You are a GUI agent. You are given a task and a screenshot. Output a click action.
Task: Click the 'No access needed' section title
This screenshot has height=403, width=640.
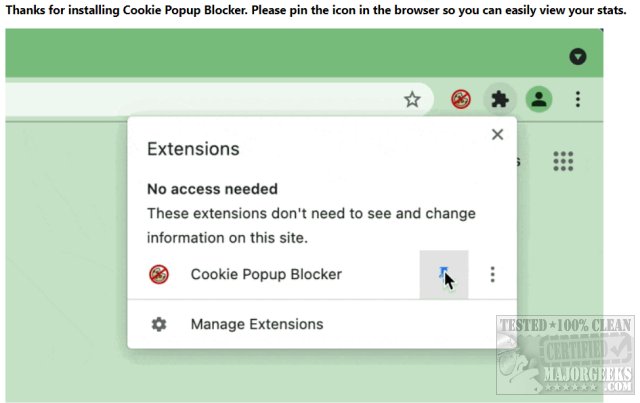pos(212,189)
